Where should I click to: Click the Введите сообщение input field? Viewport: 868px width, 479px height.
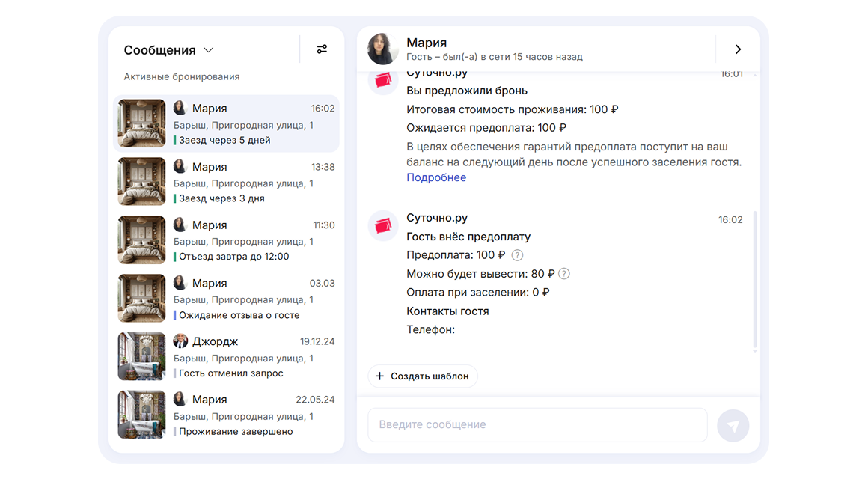click(537, 425)
